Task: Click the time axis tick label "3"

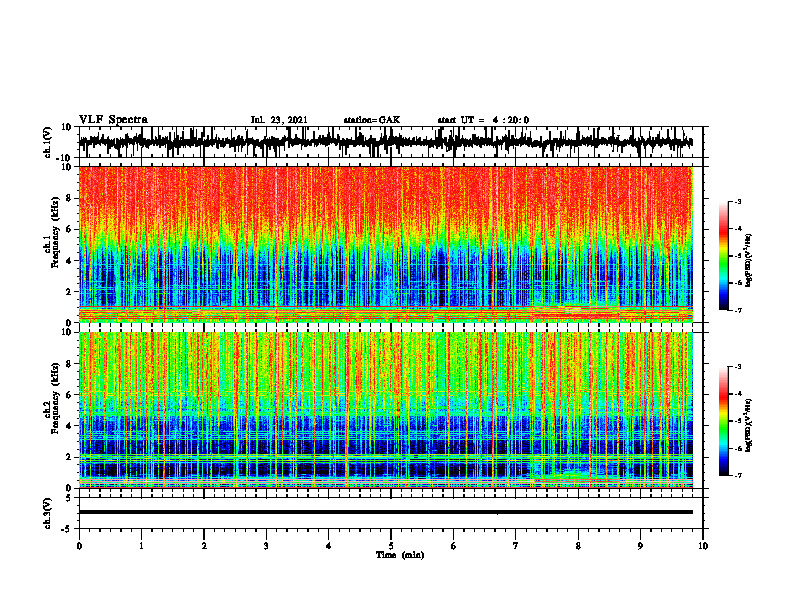Action: tap(266, 546)
